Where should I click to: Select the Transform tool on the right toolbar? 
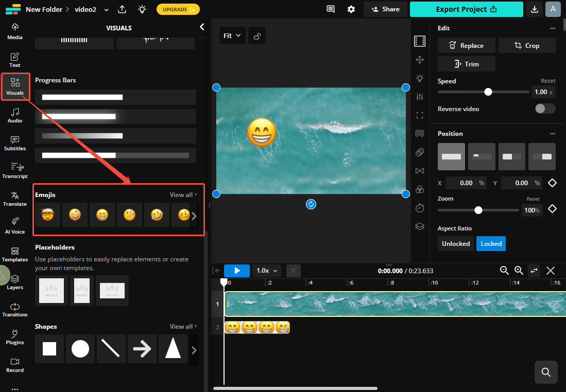tap(420, 60)
